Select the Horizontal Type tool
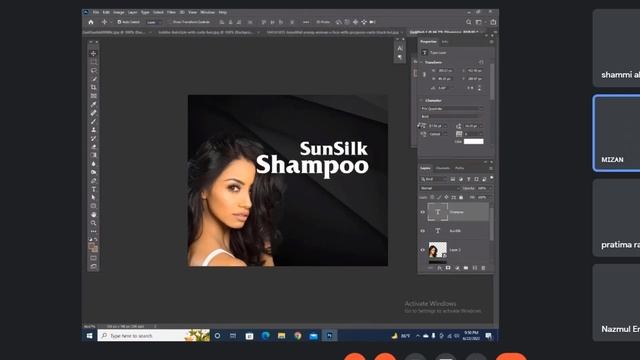This screenshot has height=360, width=640. [x=93, y=189]
